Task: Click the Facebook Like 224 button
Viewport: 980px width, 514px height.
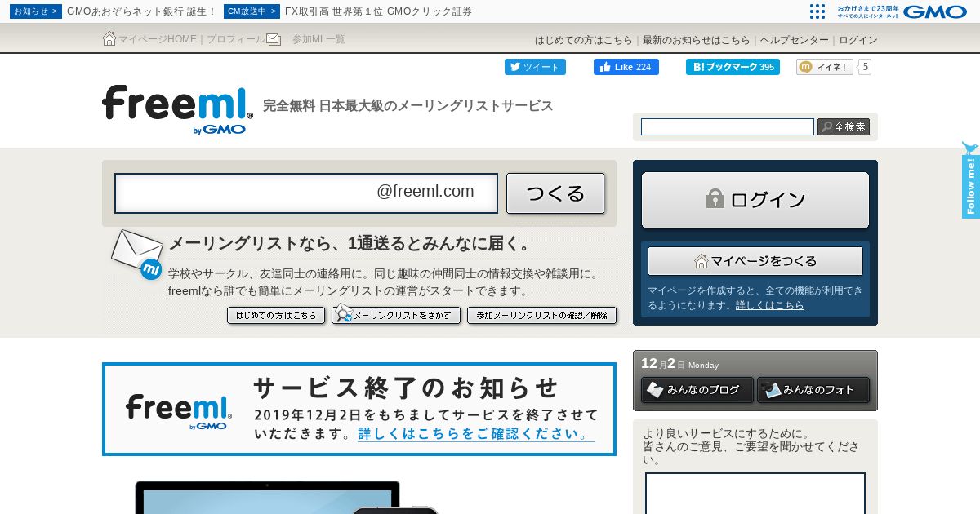Action: pos(626,67)
